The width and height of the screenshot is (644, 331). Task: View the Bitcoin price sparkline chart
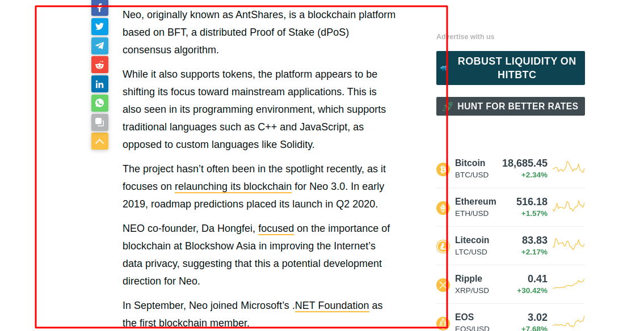click(569, 168)
